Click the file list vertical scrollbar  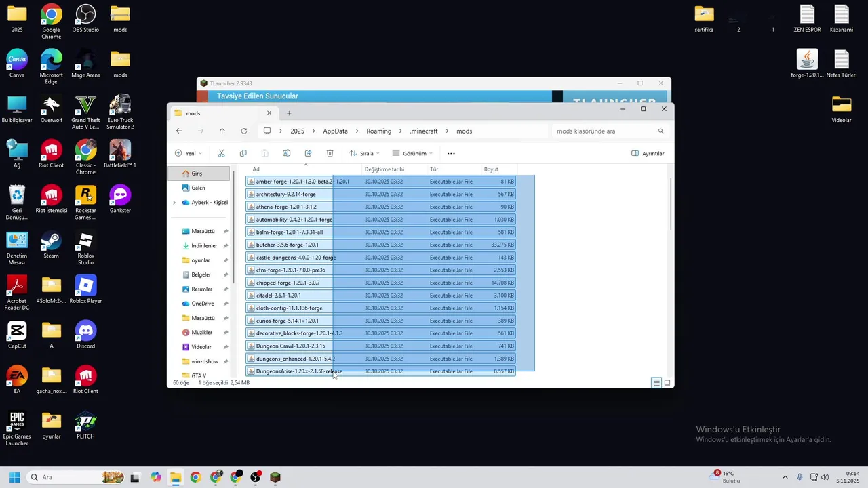[671, 203]
